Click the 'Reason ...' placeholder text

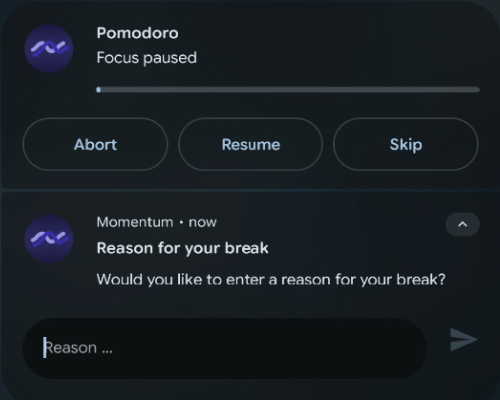pyautogui.click(x=79, y=348)
